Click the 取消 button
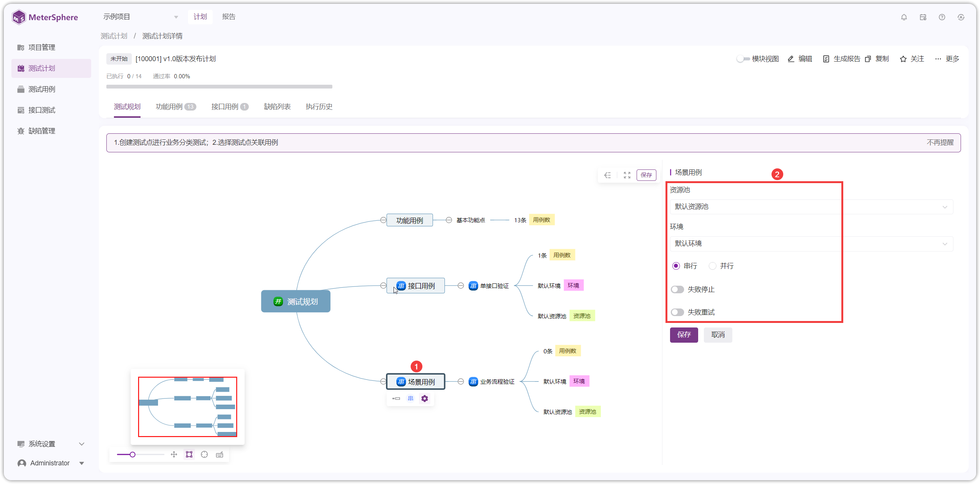 click(x=718, y=335)
